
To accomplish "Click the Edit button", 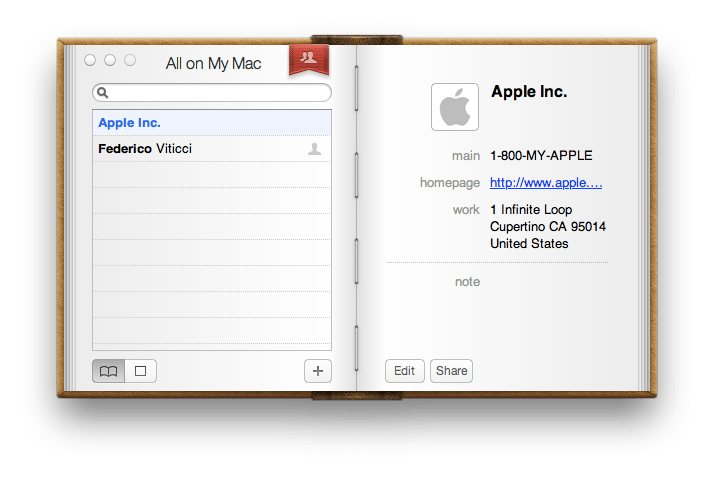I will pos(404,371).
